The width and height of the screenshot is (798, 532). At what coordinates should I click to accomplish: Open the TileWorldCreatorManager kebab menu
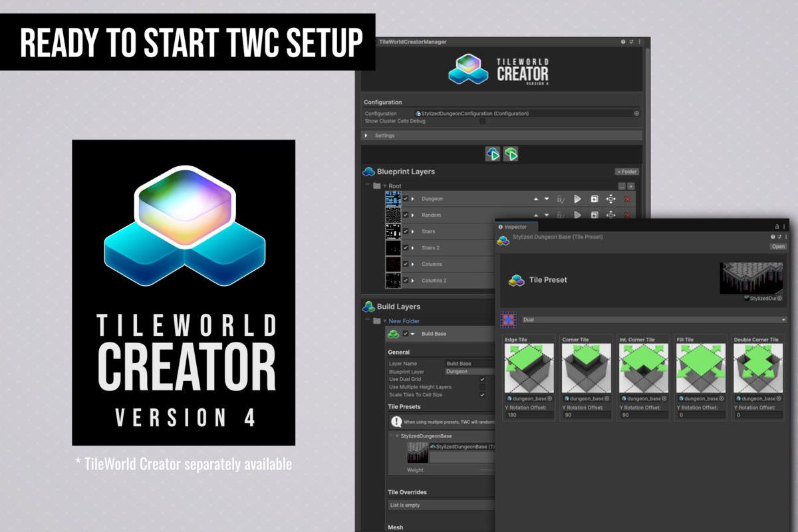click(639, 42)
